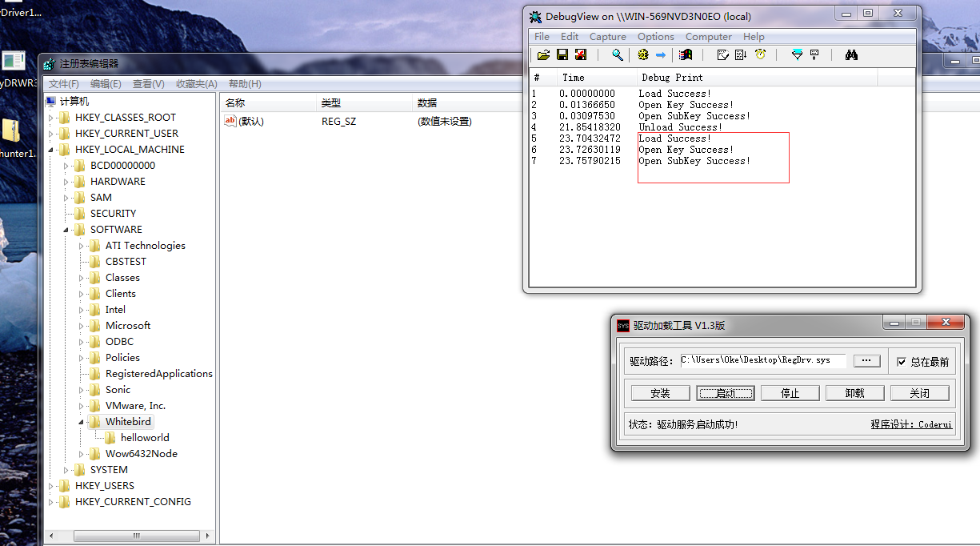Image resolution: width=980 pixels, height=546 pixels.
Task: Open a log file in DebugView
Action: [x=543, y=54]
